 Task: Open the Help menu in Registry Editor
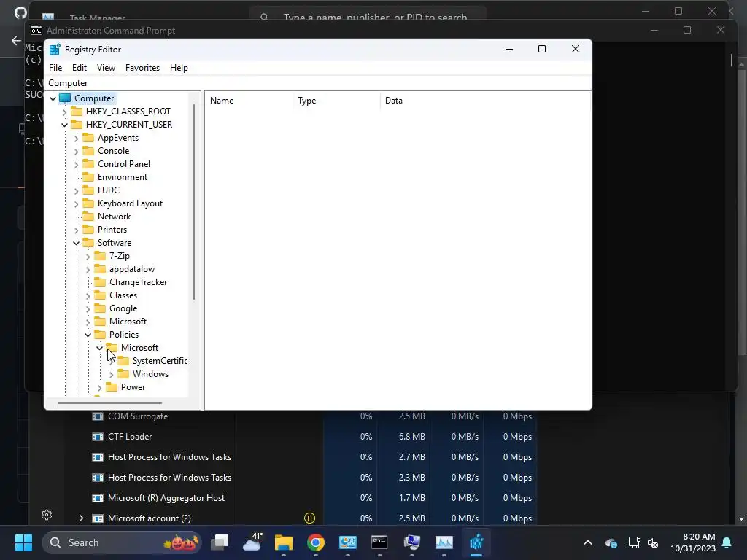[179, 68]
